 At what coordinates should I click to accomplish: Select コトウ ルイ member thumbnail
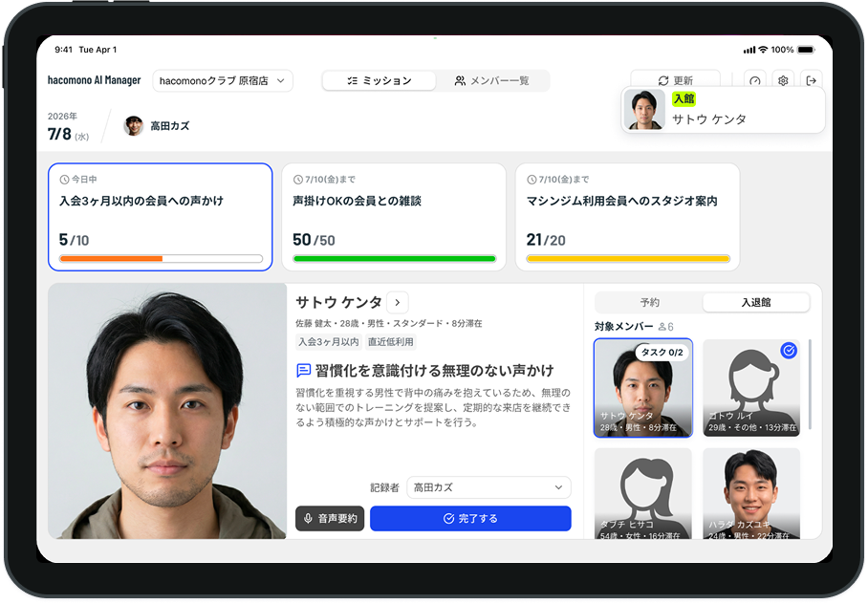pos(751,388)
